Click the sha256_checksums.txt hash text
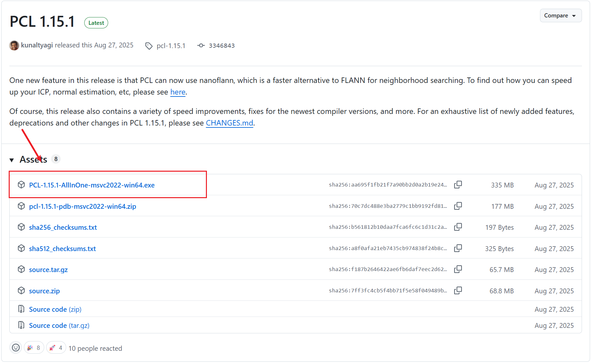 [x=388, y=227]
